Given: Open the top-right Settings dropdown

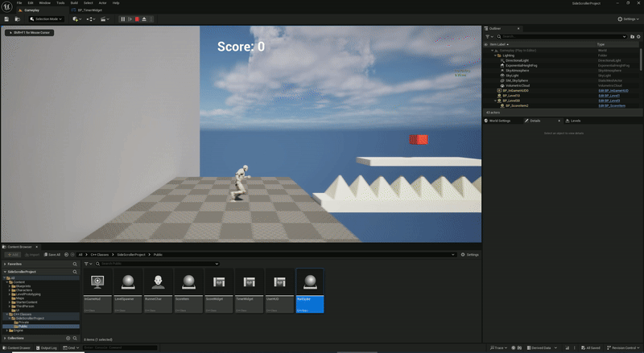Looking at the screenshot, I should tap(629, 18).
